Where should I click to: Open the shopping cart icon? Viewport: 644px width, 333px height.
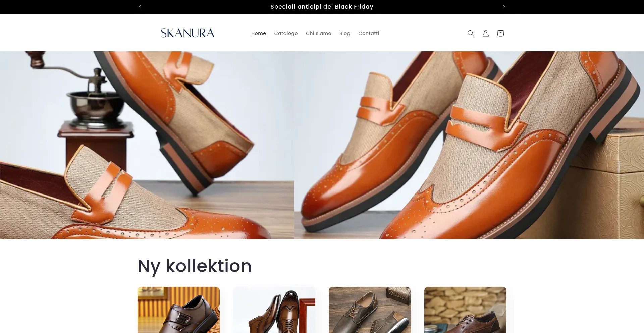(500, 33)
